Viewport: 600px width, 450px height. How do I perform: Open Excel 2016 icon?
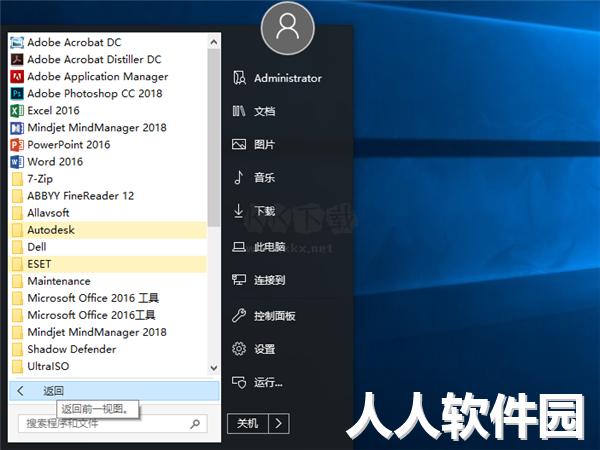tap(17, 111)
